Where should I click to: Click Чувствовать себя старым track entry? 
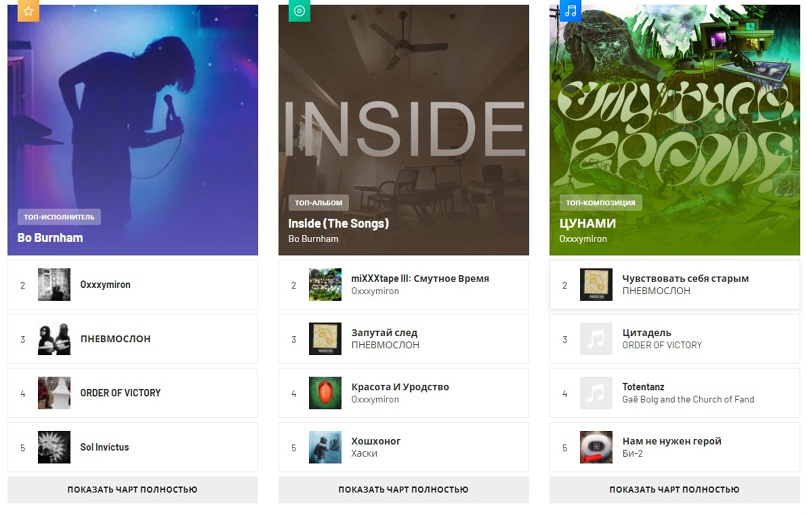674,284
